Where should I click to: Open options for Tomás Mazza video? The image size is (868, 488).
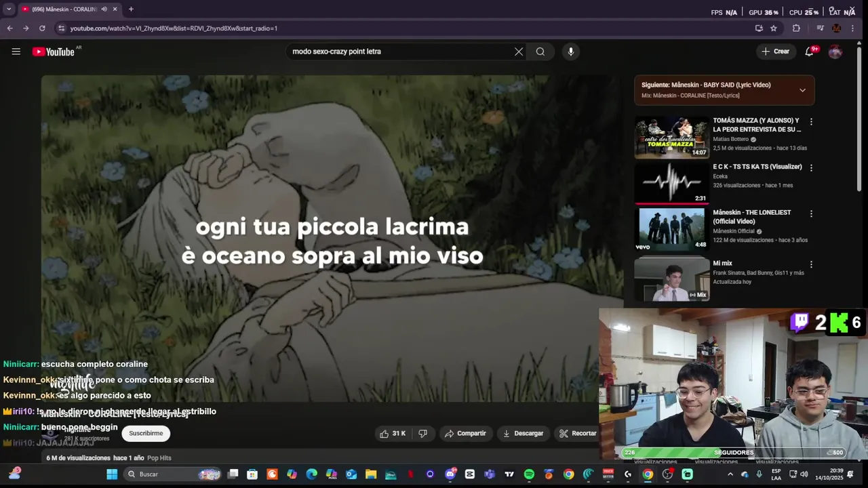point(811,122)
